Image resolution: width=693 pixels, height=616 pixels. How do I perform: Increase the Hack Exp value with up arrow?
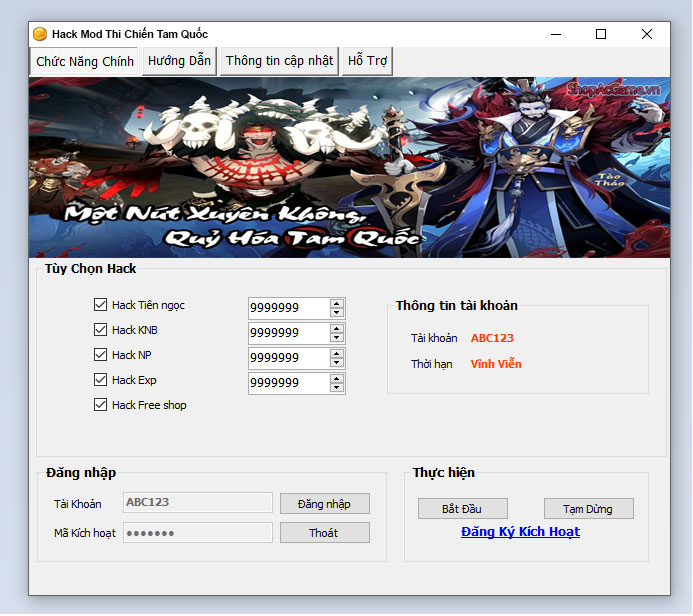pos(336,379)
